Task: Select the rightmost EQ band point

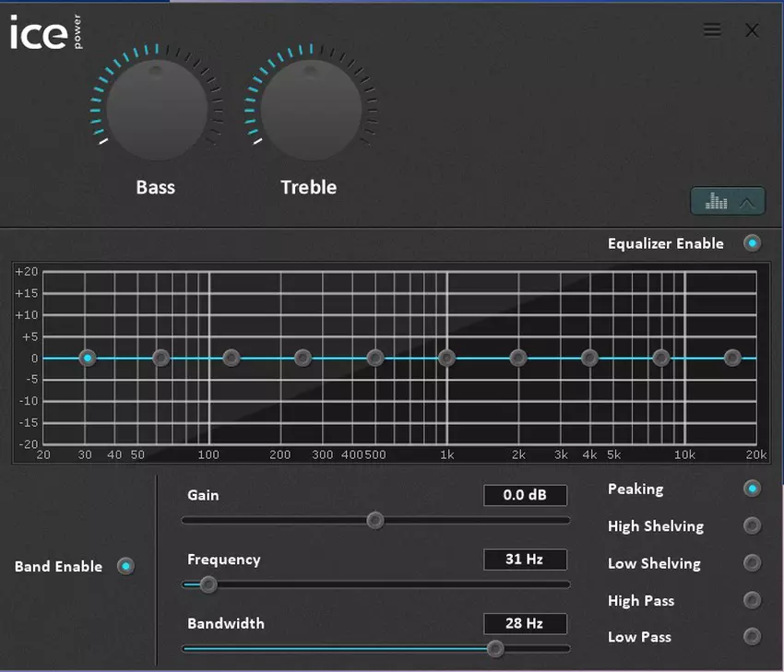Action: coord(732,358)
